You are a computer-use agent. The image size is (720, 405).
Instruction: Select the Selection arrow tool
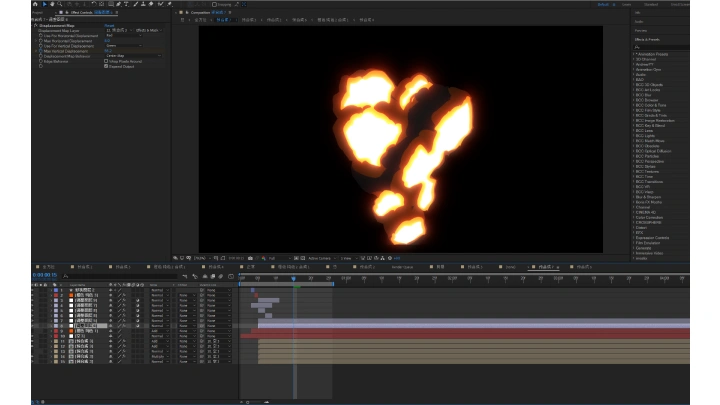point(45,4)
